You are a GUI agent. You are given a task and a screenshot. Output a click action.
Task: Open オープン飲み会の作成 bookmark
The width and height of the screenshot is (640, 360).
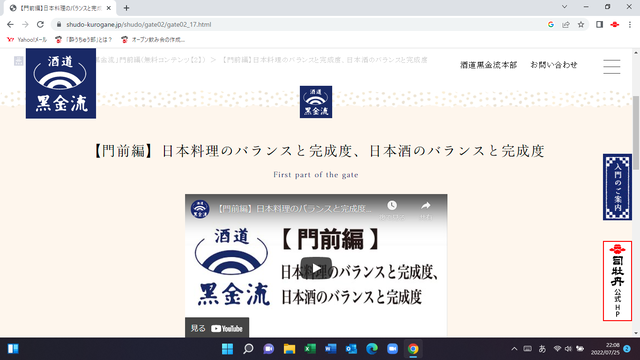[x=153, y=40]
